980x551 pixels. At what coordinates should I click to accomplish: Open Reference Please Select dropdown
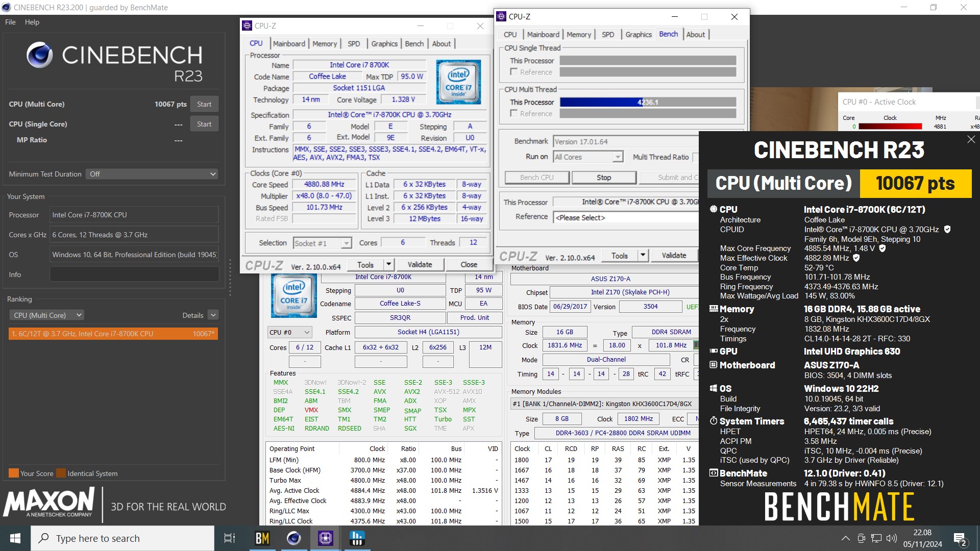(626, 217)
